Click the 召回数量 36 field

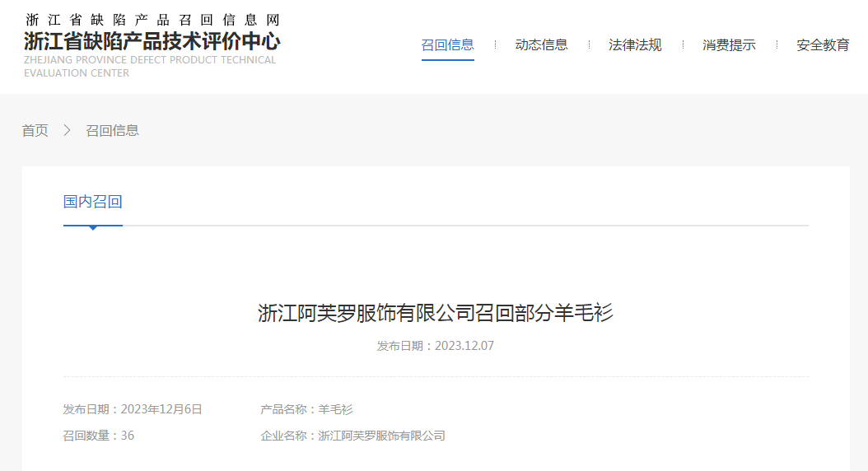click(99, 436)
